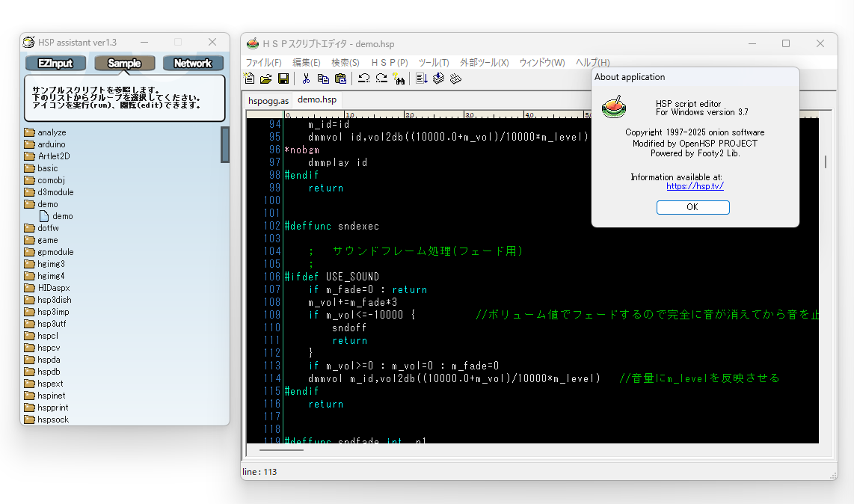Open the arduino sample folder
The height and width of the screenshot is (504, 854).
click(x=45, y=144)
